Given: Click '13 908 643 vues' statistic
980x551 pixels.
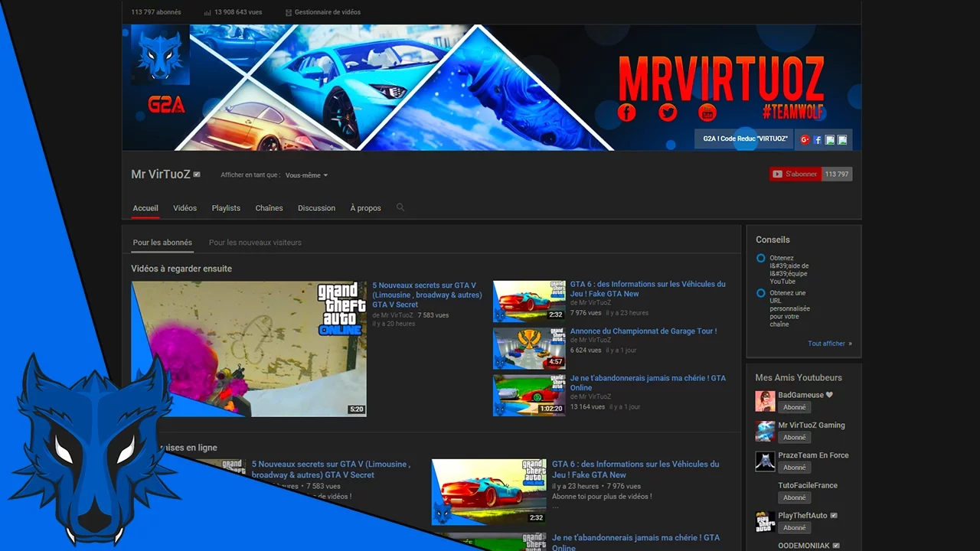Looking at the screenshot, I should click(x=238, y=12).
